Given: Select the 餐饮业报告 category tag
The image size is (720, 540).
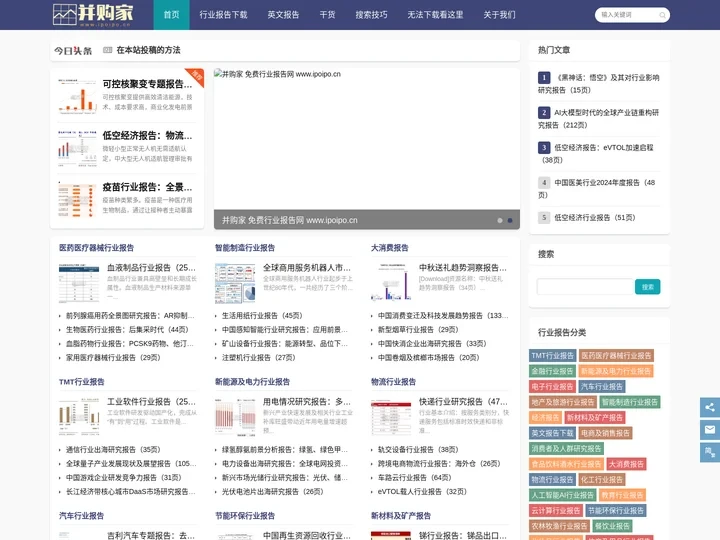Looking at the screenshot, I should click(x=612, y=526).
